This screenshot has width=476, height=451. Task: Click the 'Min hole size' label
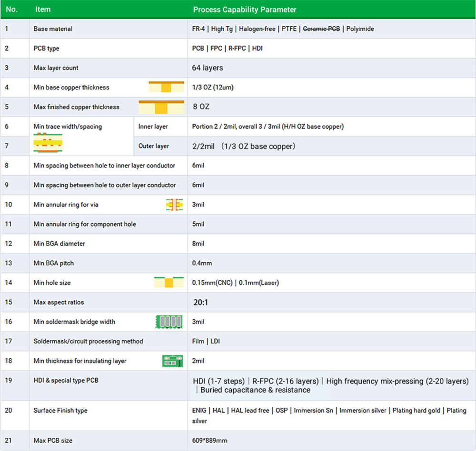(x=52, y=283)
